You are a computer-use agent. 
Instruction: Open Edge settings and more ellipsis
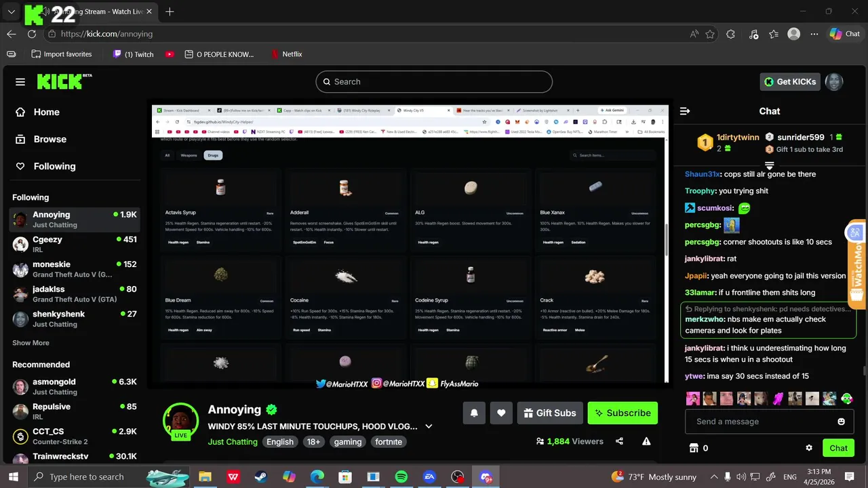(x=814, y=34)
